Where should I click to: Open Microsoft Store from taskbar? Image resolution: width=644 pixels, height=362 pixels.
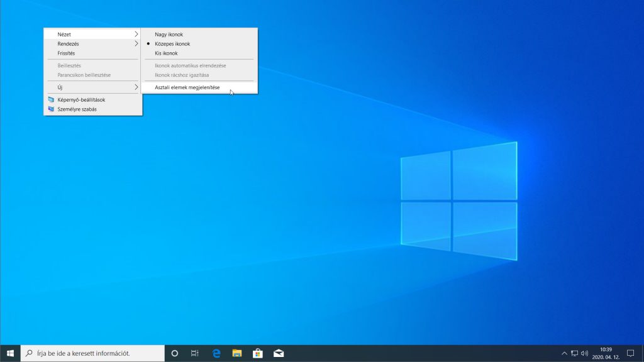coord(257,353)
